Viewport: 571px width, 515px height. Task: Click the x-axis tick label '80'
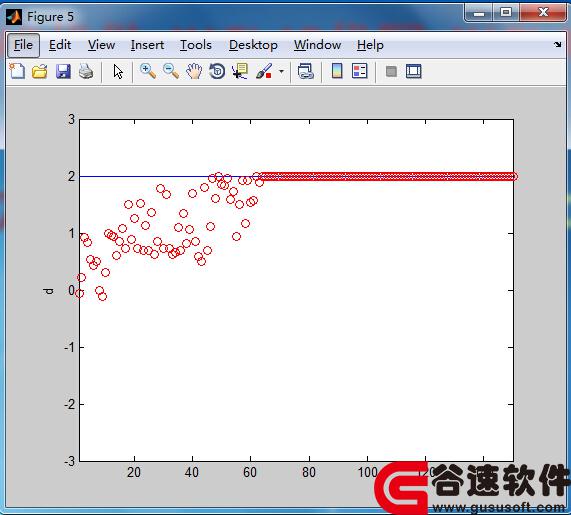pos(309,472)
